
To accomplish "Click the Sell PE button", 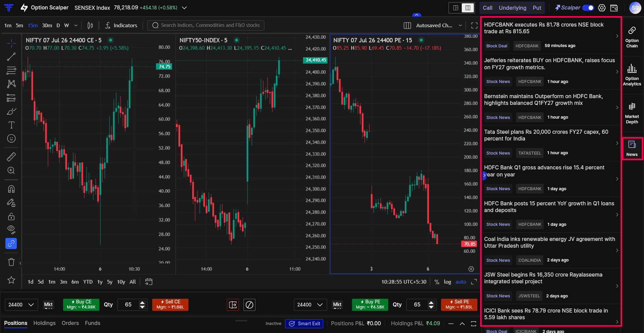I will click(459, 304).
